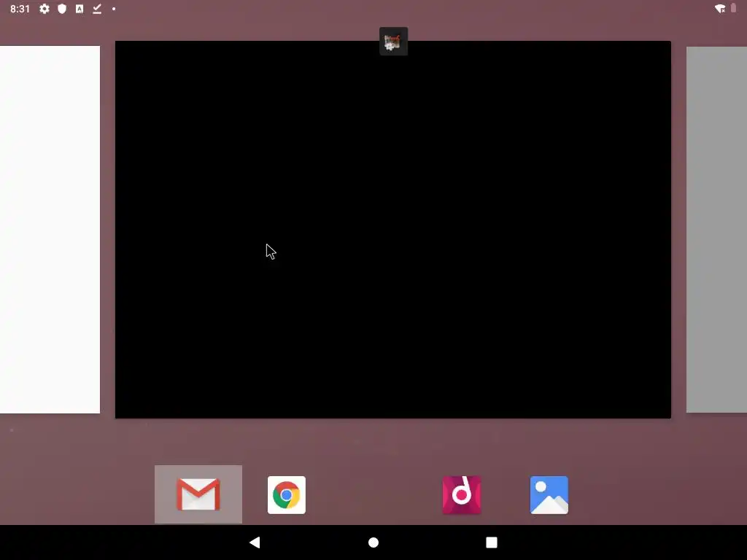Image resolution: width=747 pixels, height=560 pixels.
Task: Open the pink music player app
Action: 462,495
